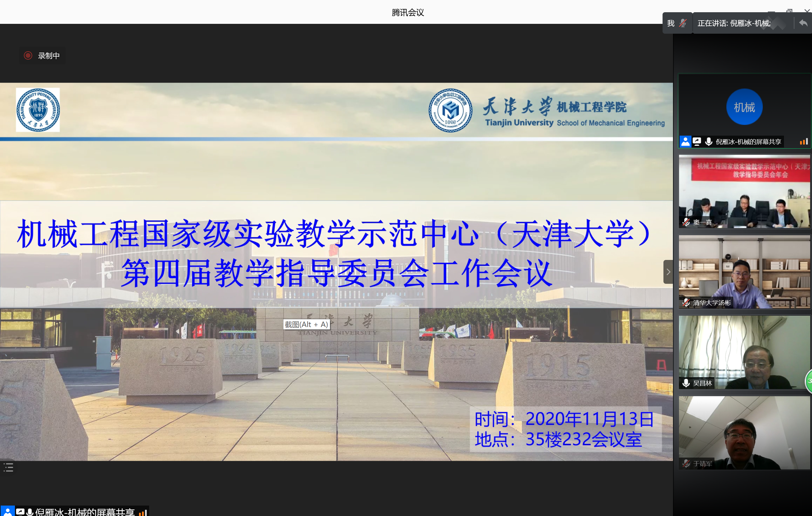The image size is (812, 516).
Task: Toggle my muted microphone icon
Action: tap(683, 23)
